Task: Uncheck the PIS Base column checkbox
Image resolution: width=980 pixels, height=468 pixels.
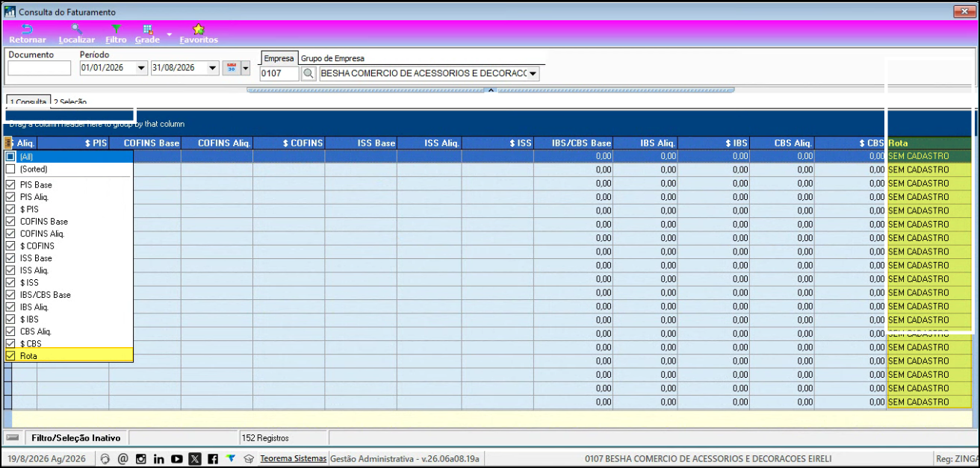Action: coord(10,184)
